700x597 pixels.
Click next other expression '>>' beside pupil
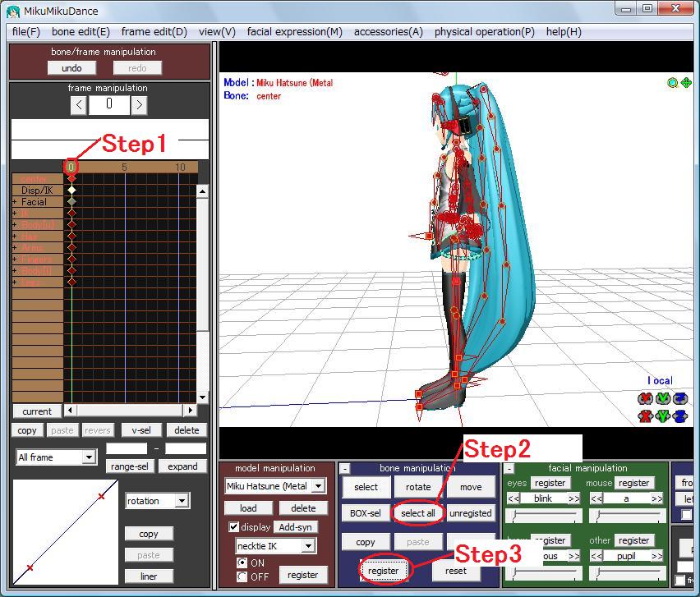(656, 556)
